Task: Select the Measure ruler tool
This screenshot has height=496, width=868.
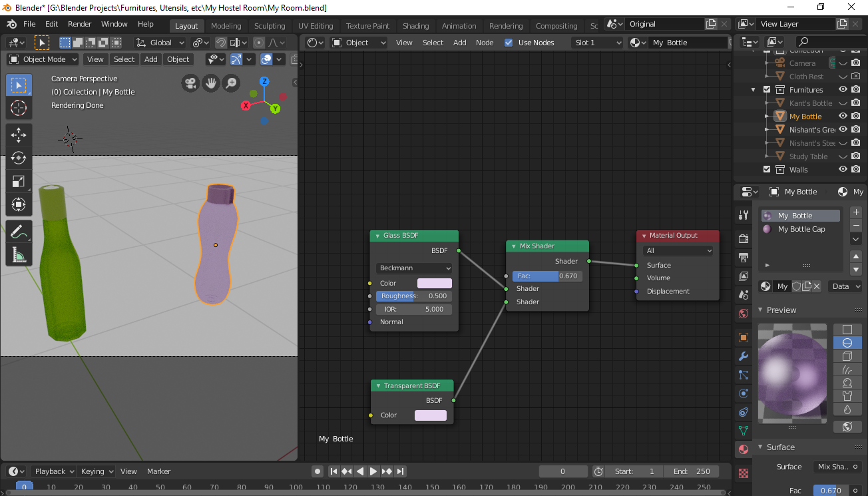Action: 19,255
